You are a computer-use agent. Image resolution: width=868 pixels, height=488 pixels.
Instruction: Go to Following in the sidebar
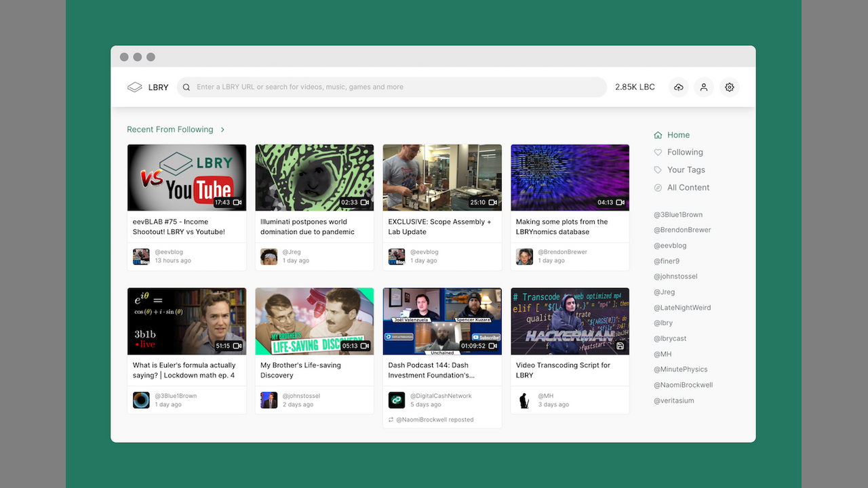pyautogui.click(x=684, y=152)
